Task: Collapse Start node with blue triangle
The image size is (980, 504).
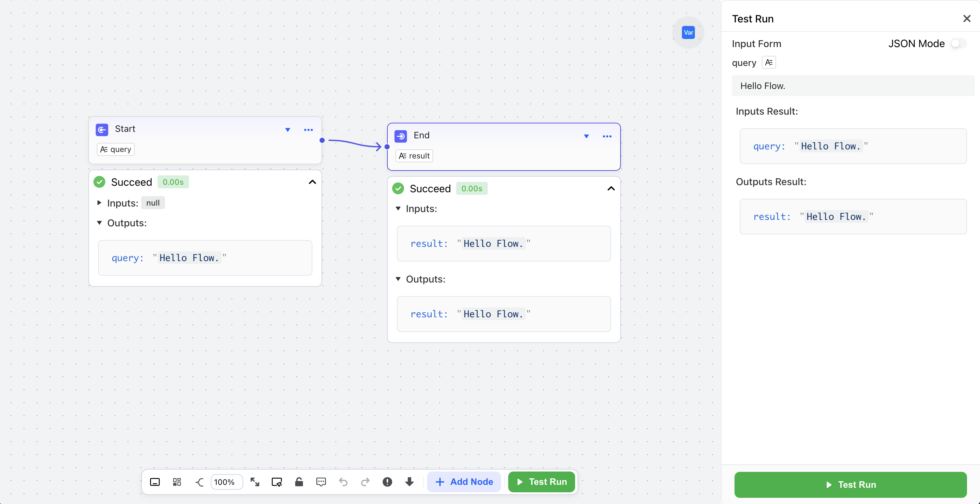Action: pyautogui.click(x=288, y=130)
